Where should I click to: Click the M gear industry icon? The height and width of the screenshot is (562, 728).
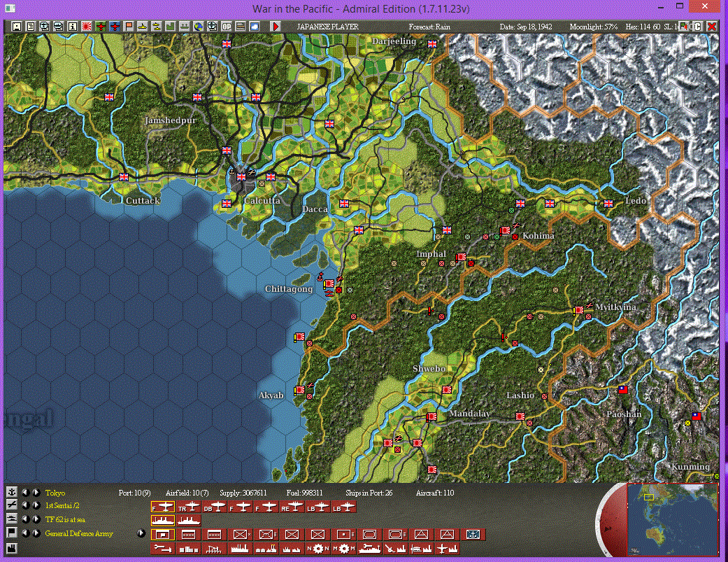pyautogui.click(x=343, y=549)
